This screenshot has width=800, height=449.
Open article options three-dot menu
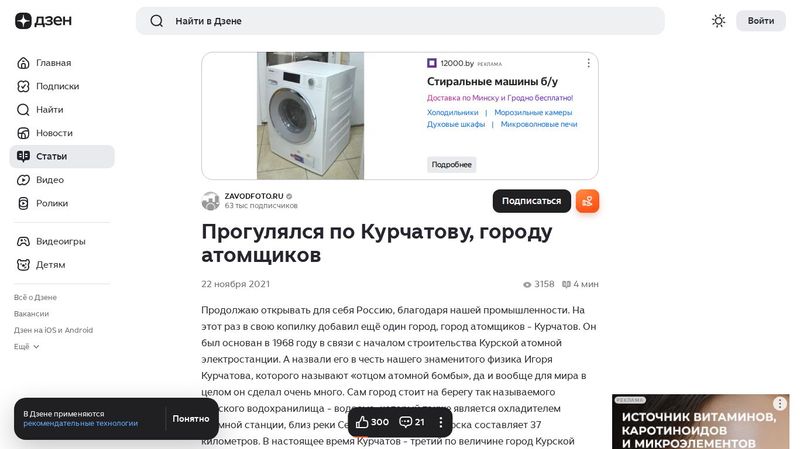click(441, 422)
